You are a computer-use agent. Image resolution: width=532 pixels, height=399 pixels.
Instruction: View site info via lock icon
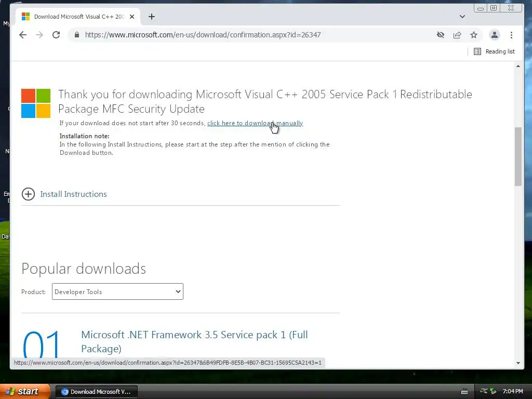[x=77, y=35]
